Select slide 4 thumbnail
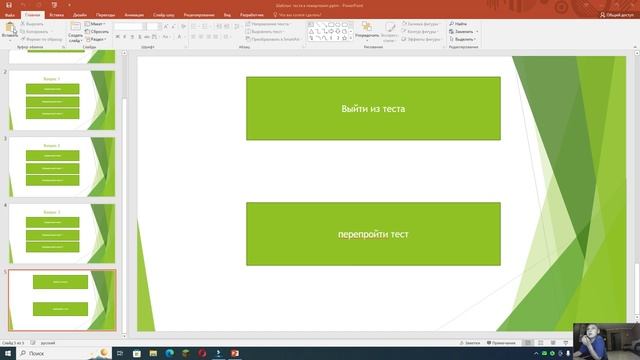This screenshot has width=640, height=360. click(x=62, y=233)
